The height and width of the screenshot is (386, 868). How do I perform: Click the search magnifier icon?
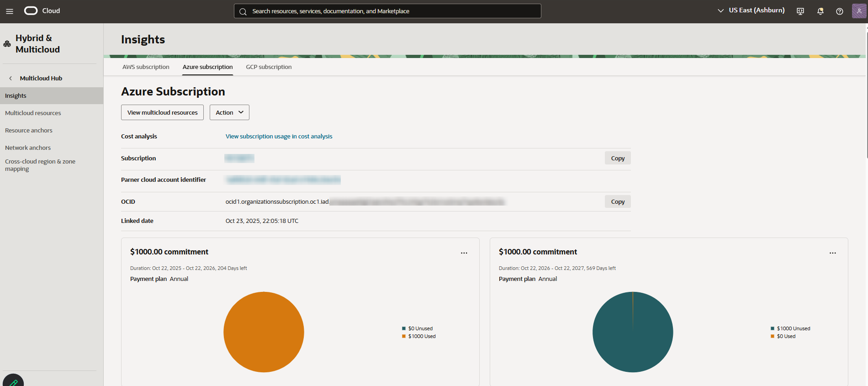[243, 11]
